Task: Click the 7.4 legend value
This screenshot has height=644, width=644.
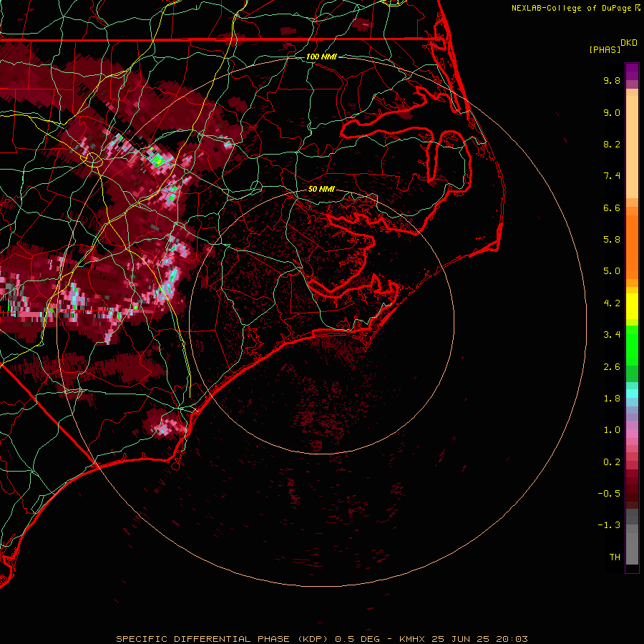Action: coord(612,176)
